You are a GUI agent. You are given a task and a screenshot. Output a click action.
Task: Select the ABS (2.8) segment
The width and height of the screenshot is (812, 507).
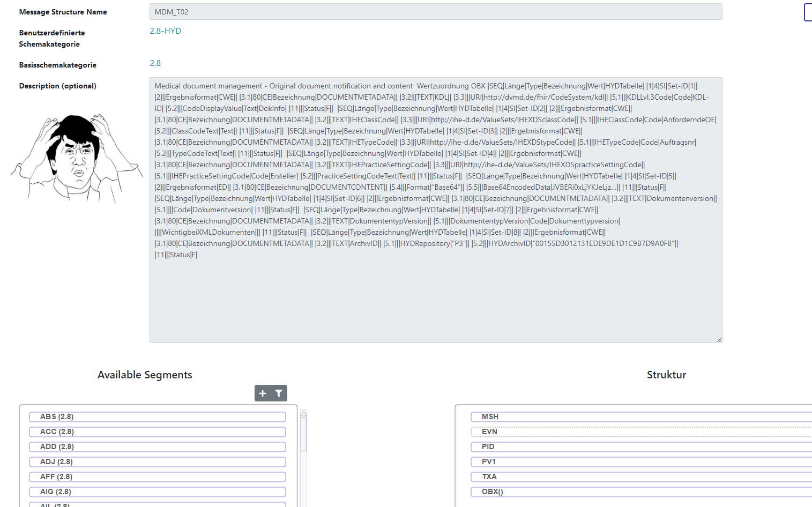pyautogui.click(x=157, y=417)
